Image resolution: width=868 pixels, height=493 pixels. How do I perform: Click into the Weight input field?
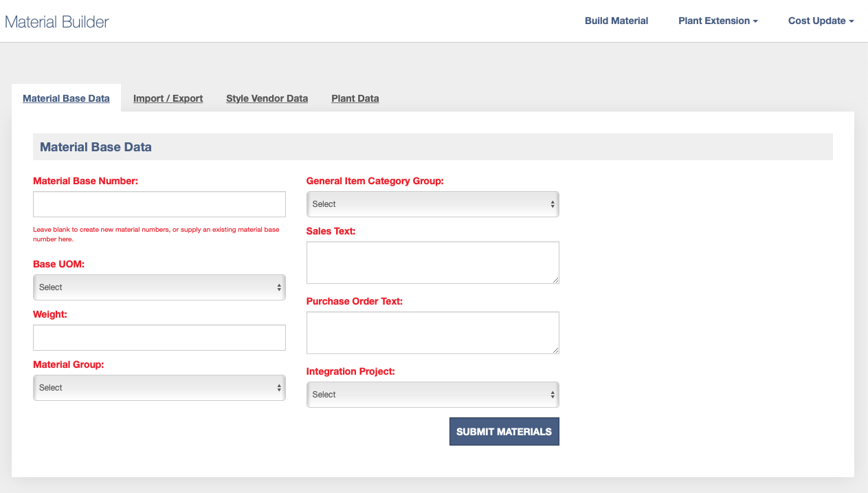159,338
